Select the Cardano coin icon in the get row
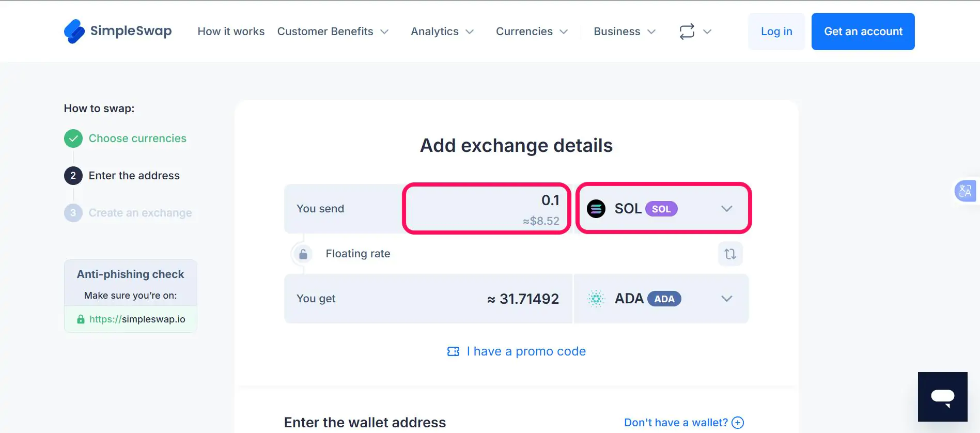 [x=596, y=299]
